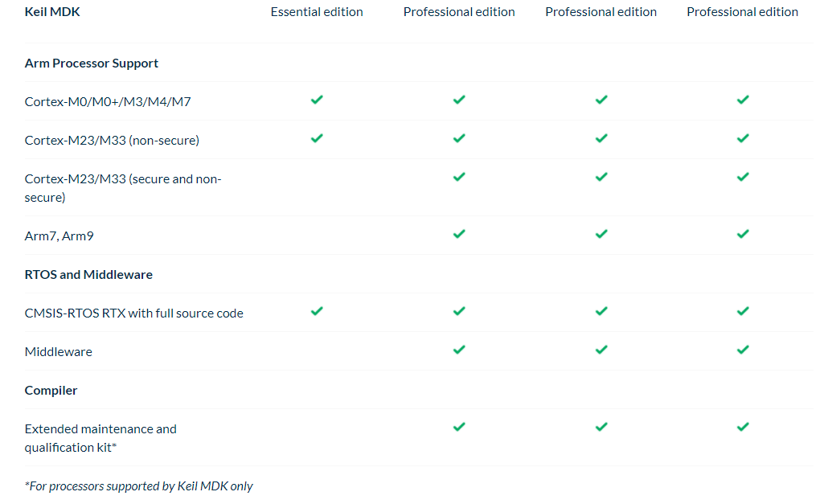Select the Keil MDK table header
Screen dimensions: 820x504
(52, 12)
